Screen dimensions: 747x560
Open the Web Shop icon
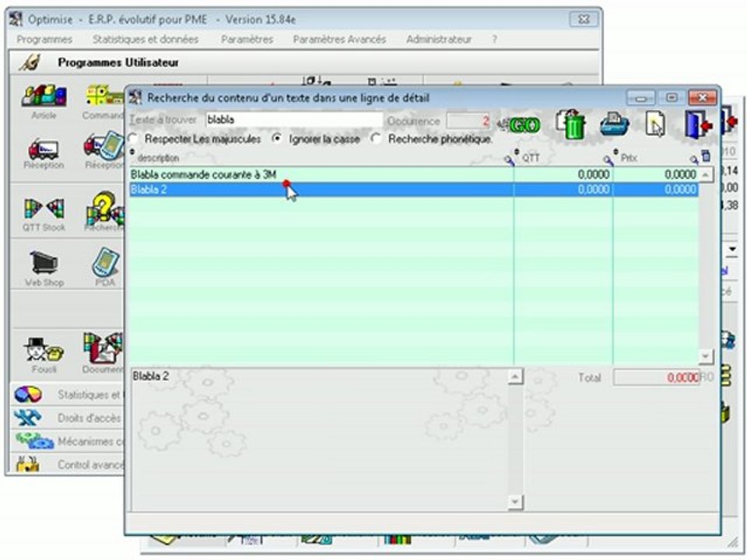pyautogui.click(x=44, y=264)
